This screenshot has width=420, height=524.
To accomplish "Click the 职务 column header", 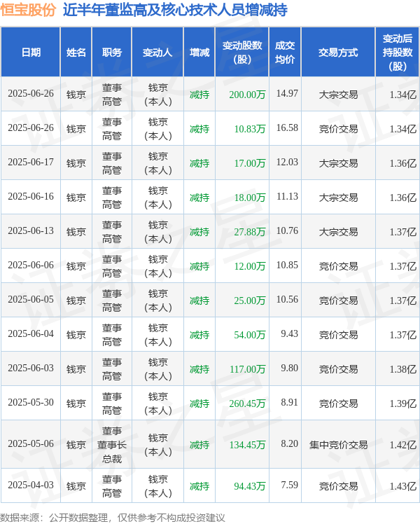I will pos(112,53).
